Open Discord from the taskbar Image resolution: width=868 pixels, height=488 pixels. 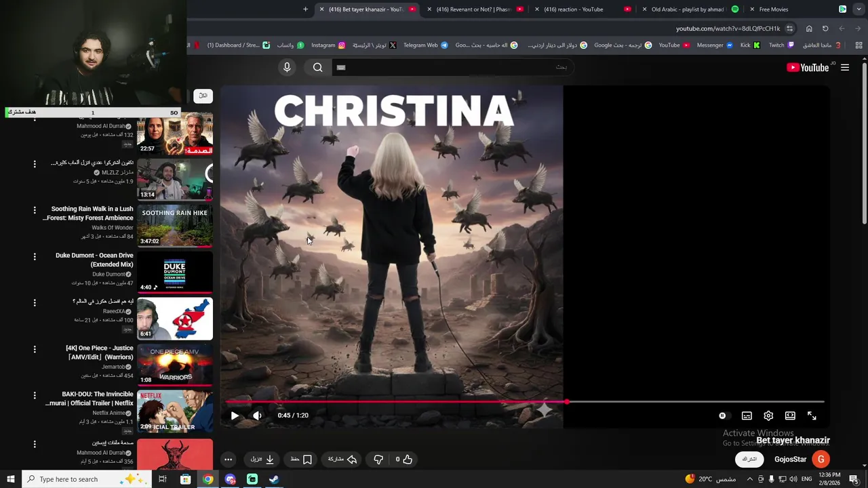point(230,479)
